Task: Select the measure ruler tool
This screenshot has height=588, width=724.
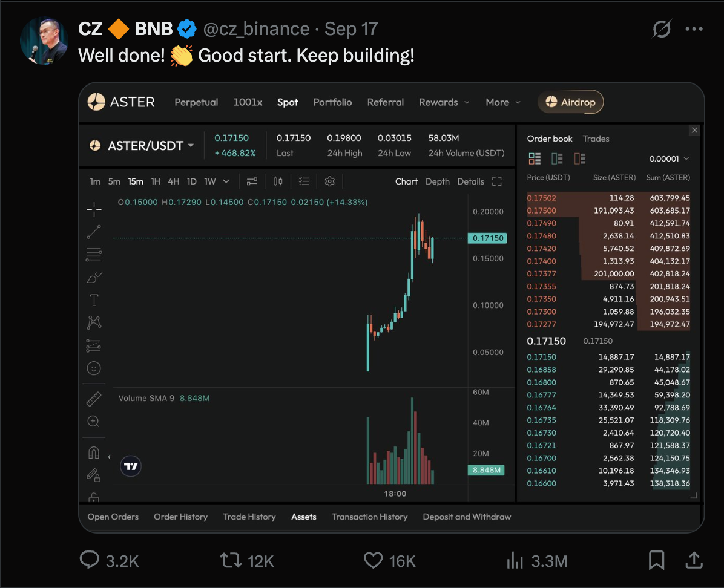Action: coord(94,399)
